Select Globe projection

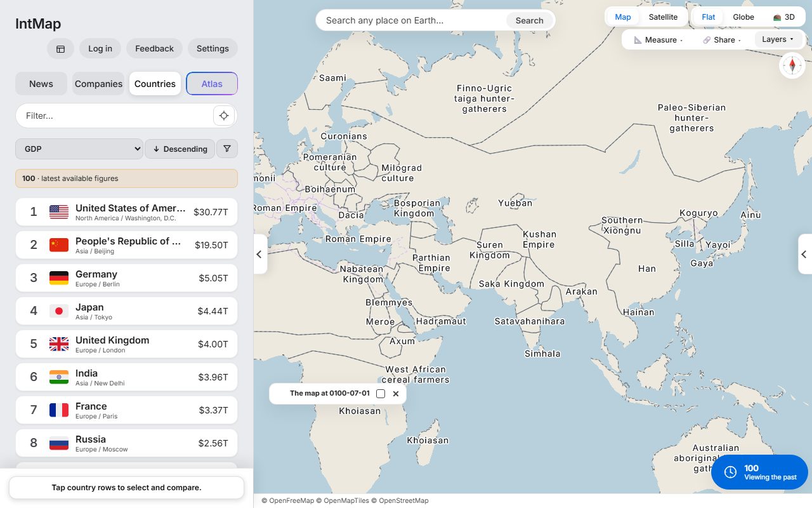click(x=743, y=17)
